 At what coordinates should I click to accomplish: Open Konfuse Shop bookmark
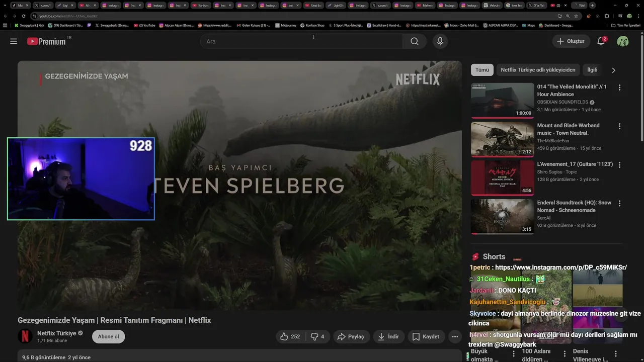312,25
